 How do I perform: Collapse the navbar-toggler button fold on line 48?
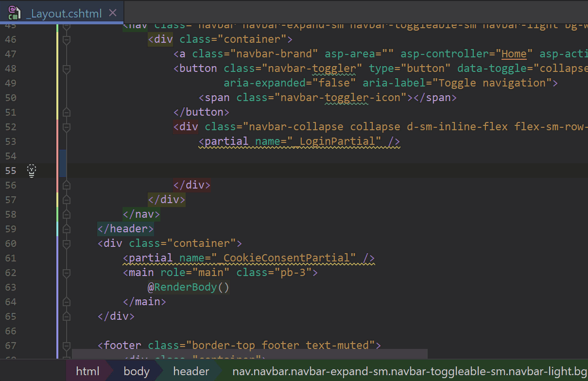pos(66,69)
